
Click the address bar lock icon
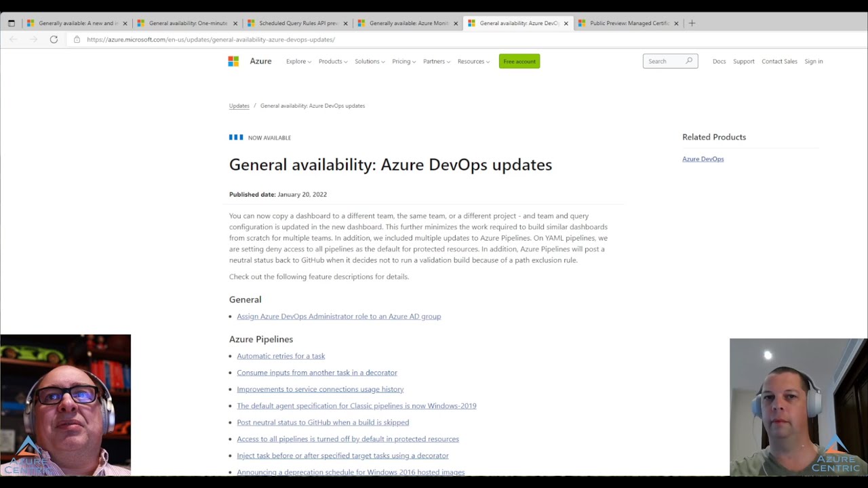77,39
